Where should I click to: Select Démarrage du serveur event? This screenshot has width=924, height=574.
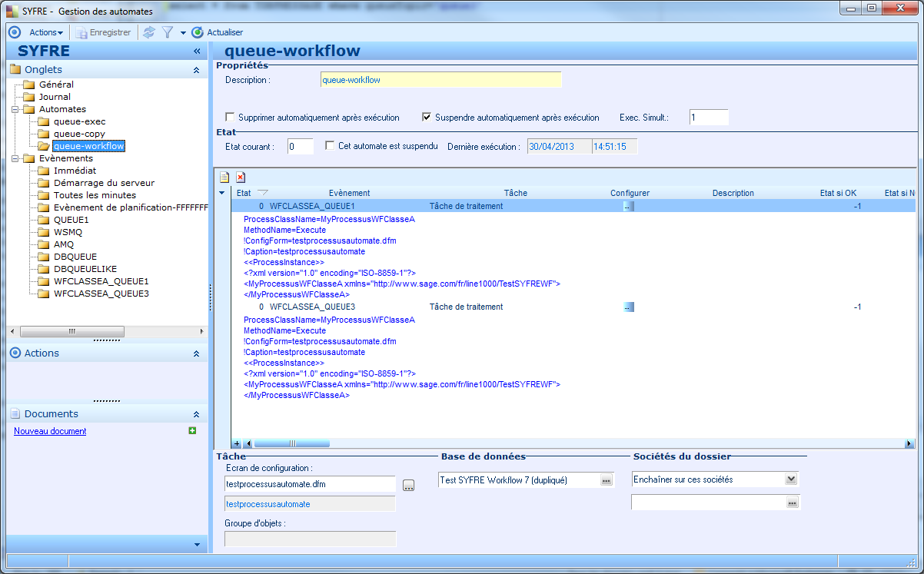pyautogui.click(x=104, y=183)
